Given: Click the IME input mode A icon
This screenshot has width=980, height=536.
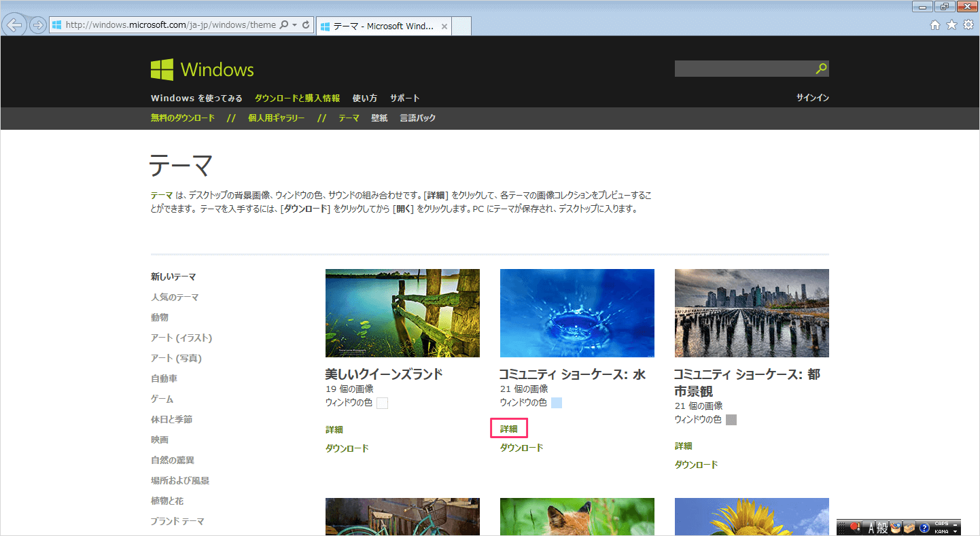Looking at the screenshot, I should pyautogui.click(x=870, y=527).
